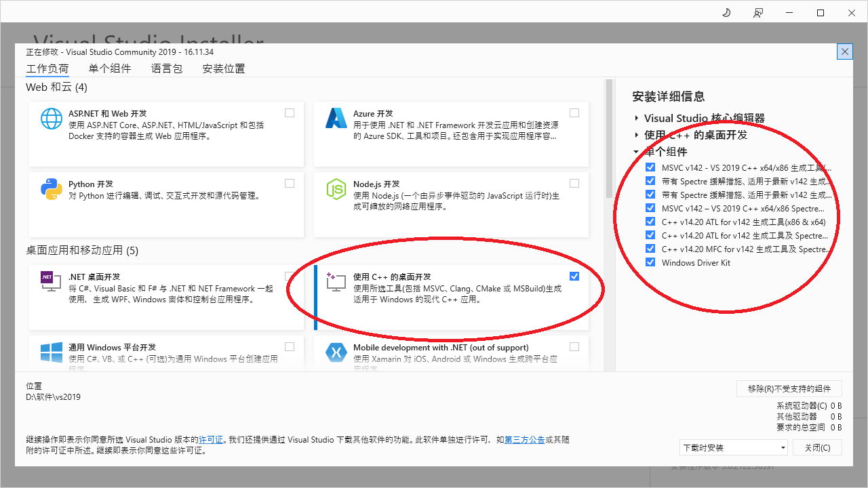This screenshot has height=488, width=868.
Task: Check the Mobile development with .NET checkbox
Action: click(x=574, y=346)
